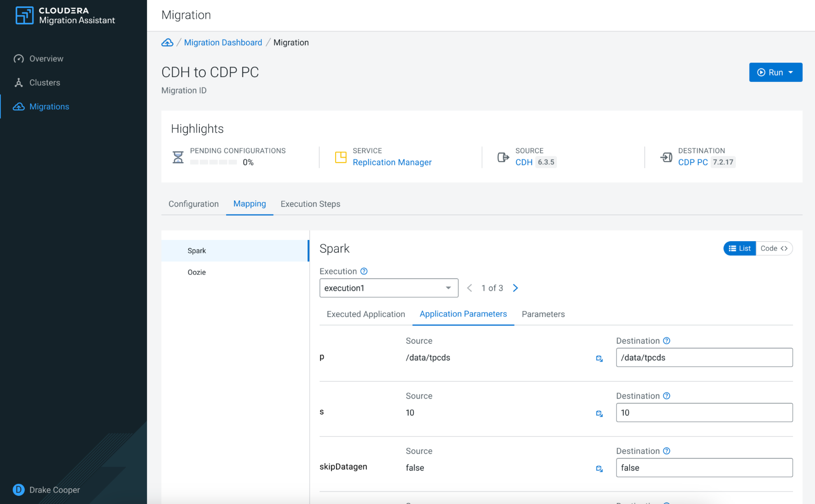Click the Cloudera Migration Assistant logo
Image resolution: width=815 pixels, height=504 pixels.
(65, 16)
